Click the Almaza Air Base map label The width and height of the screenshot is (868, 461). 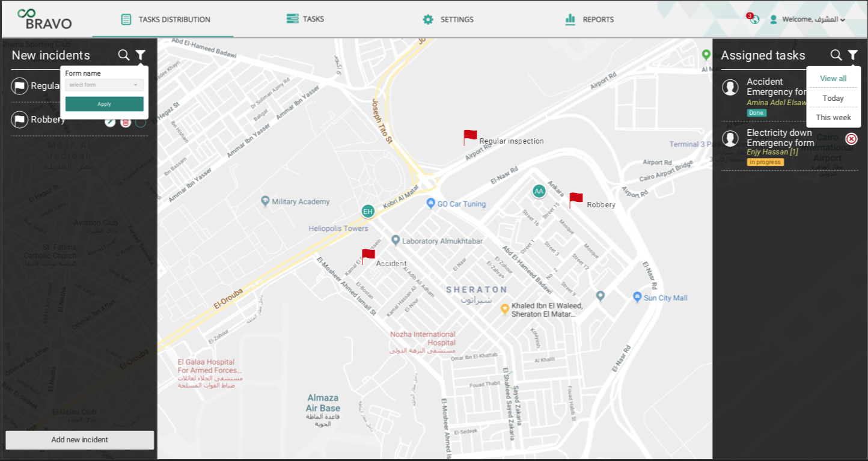(x=323, y=411)
